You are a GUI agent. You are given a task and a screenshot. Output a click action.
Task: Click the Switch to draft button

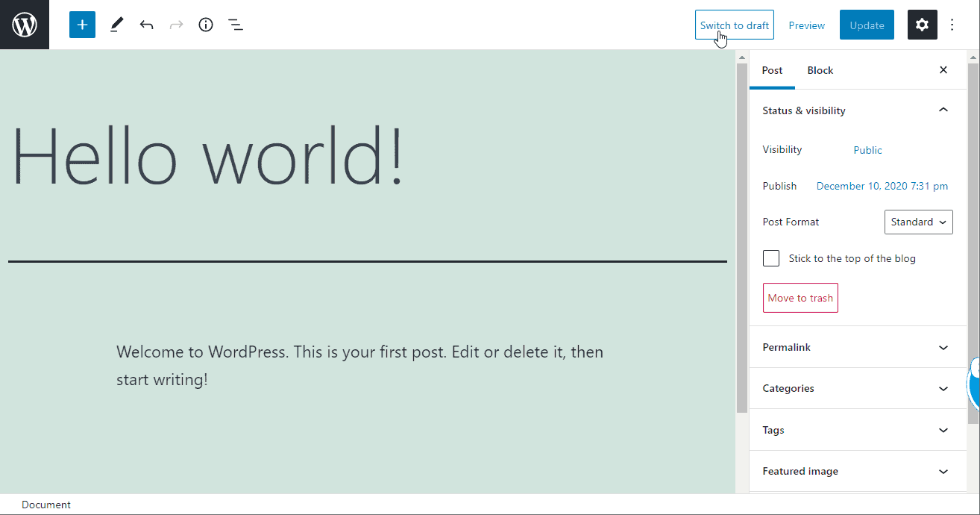point(734,25)
